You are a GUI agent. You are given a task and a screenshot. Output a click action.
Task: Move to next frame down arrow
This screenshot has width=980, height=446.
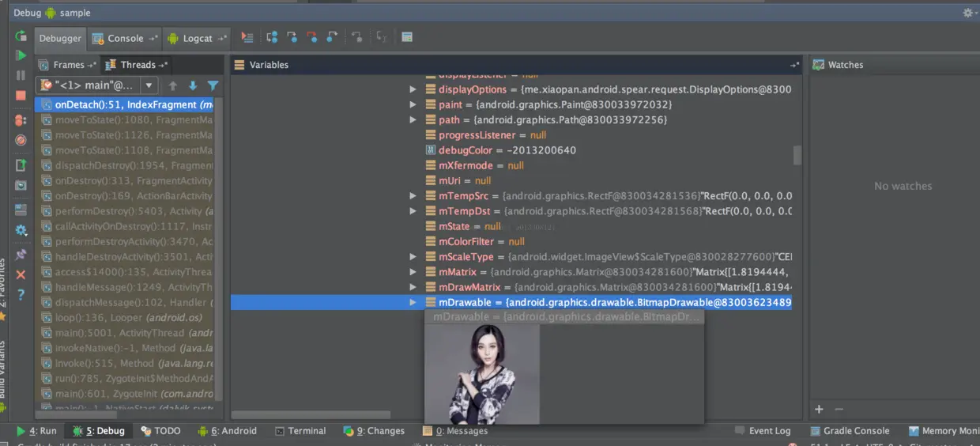(x=193, y=85)
